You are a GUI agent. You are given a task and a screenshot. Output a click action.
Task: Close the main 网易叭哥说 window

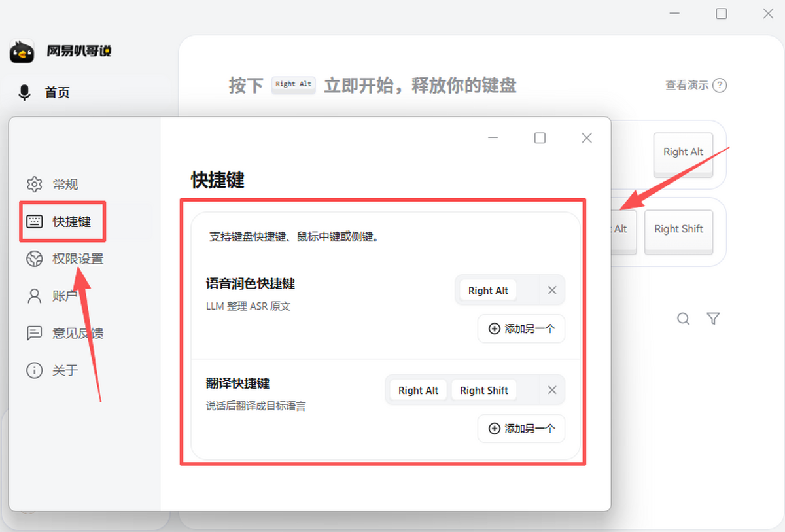(x=768, y=13)
